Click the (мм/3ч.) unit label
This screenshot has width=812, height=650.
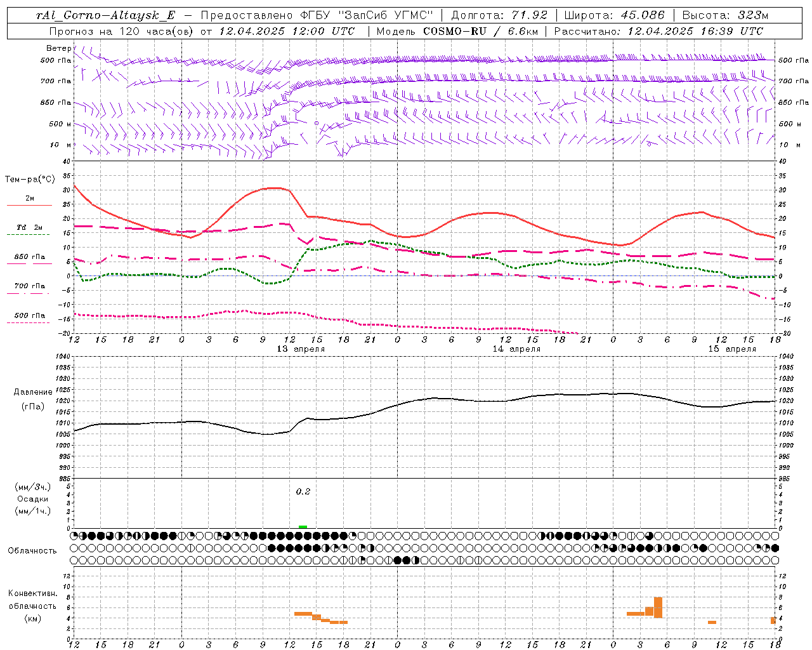[x=33, y=487]
